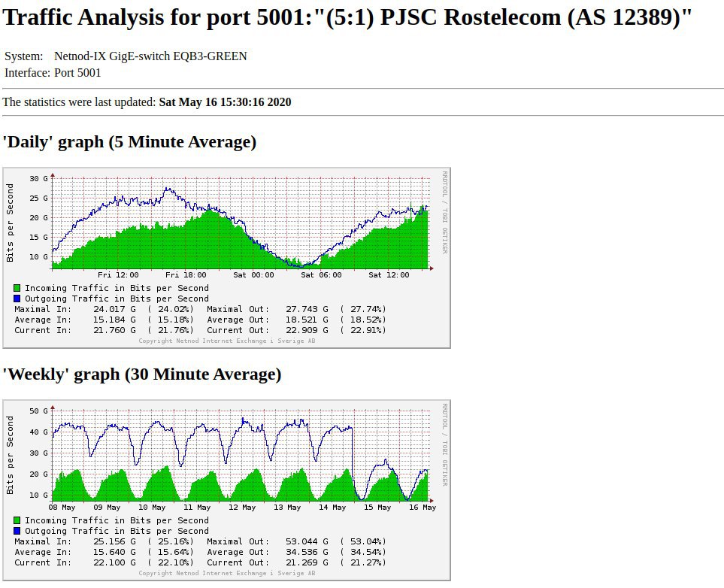Click the green Incoming Traffic swatch in Daily legend
Screen dimensions: 724x588
coord(17,288)
